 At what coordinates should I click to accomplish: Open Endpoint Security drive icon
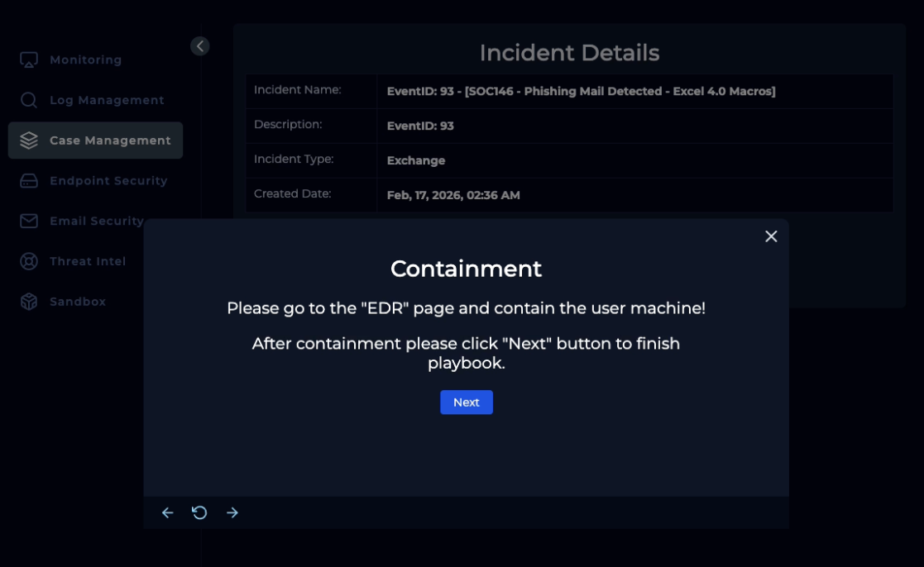coord(29,181)
